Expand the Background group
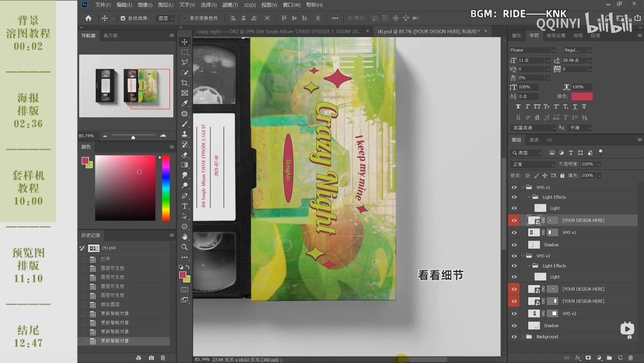Screen dimensions: 644x363 click(523, 337)
